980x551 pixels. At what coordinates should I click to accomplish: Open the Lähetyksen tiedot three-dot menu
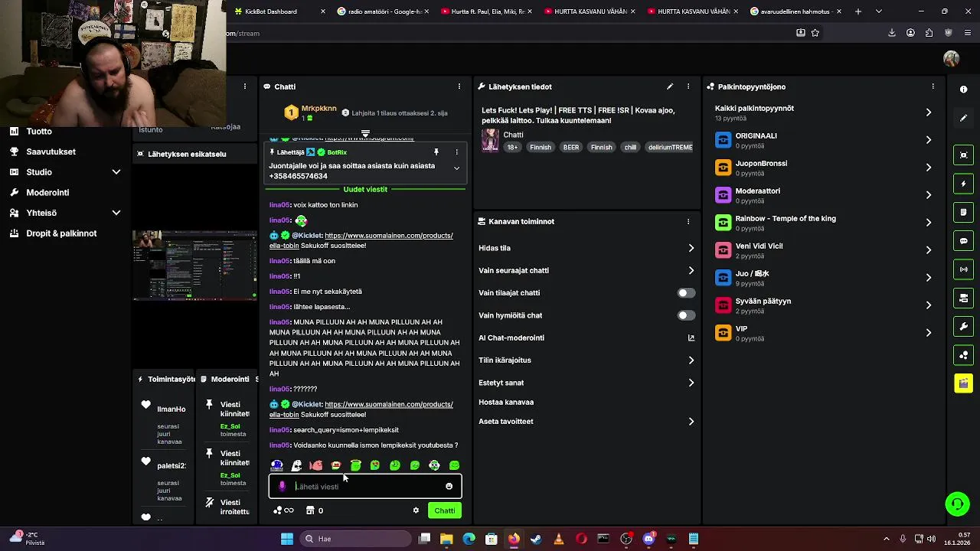click(x=688, y=86)
